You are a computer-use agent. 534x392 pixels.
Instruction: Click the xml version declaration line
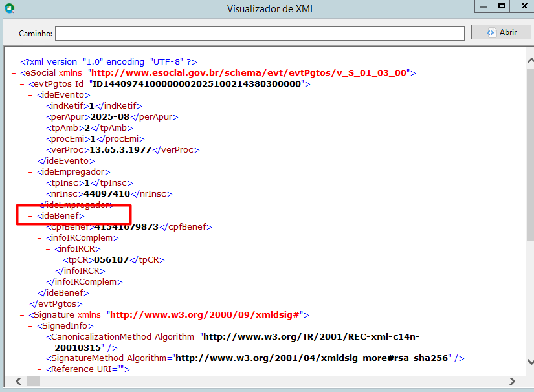(109, 62)
